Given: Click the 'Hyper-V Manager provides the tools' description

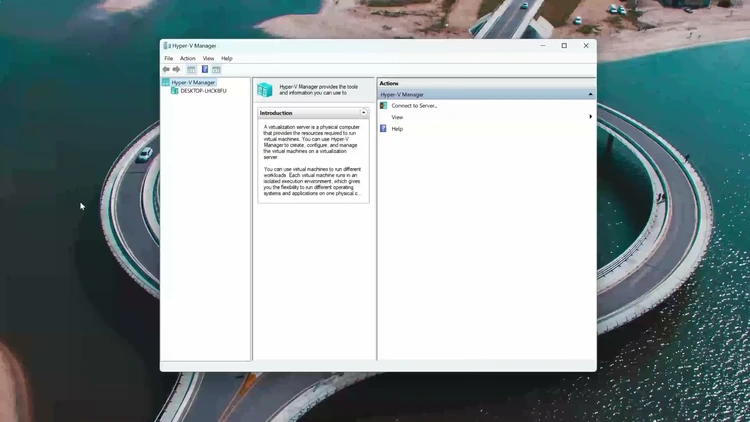Looking at the screenshot, I should [319, 89].
